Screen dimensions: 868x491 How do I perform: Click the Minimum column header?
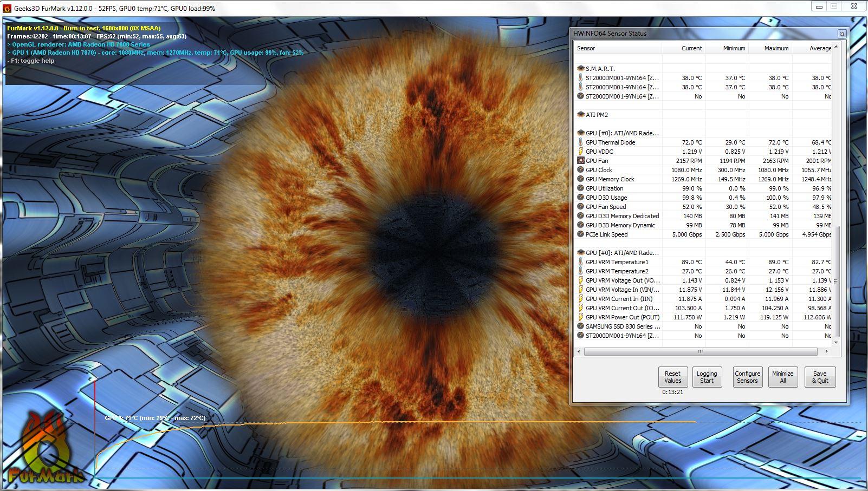727,48
